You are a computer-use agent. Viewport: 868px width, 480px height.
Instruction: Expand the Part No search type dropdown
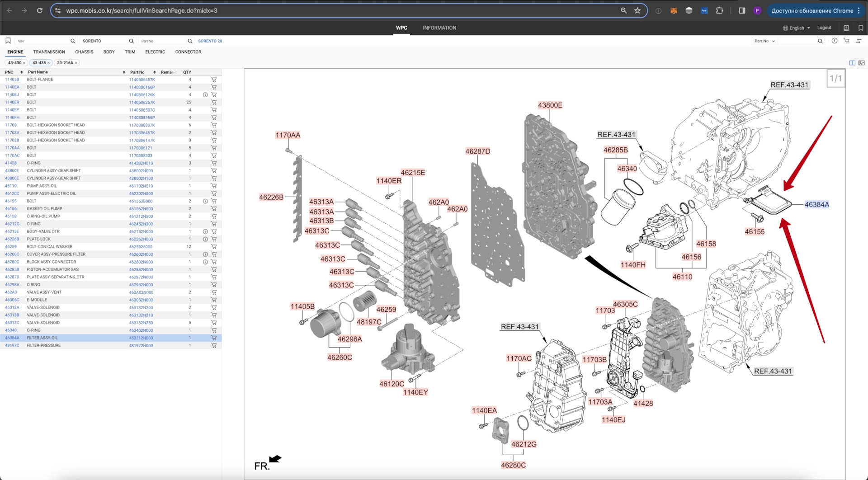[x=764, y=41]
